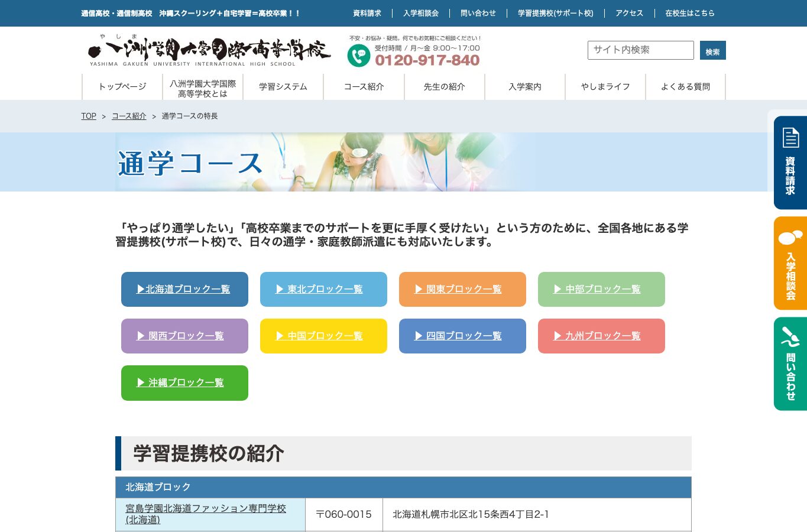
Task: Jump to 中部ブロック一覧
Action: (x=601, y=289)
